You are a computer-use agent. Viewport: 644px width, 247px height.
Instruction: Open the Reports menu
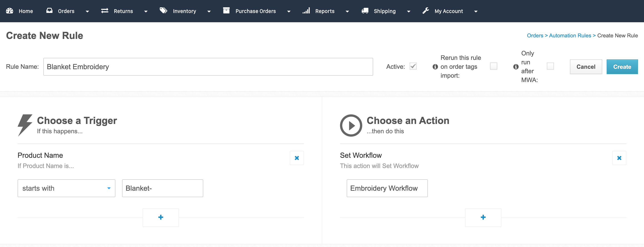325,11
